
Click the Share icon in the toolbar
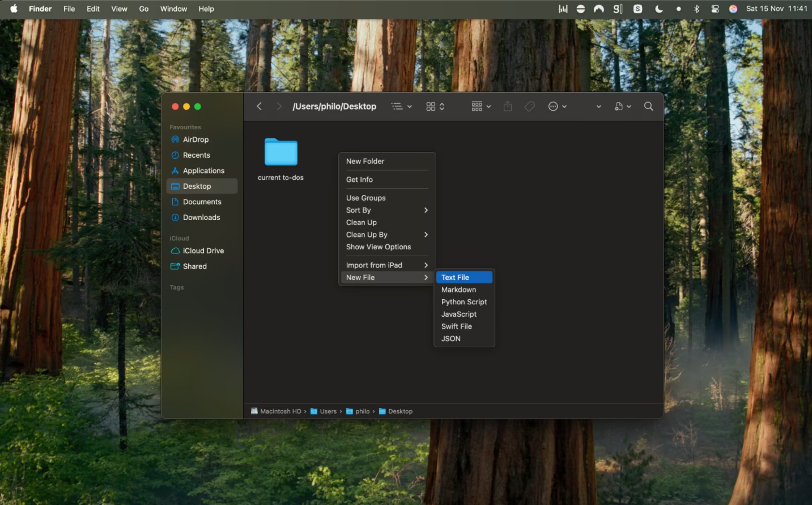pyautogui.click(x=507, y=106)
